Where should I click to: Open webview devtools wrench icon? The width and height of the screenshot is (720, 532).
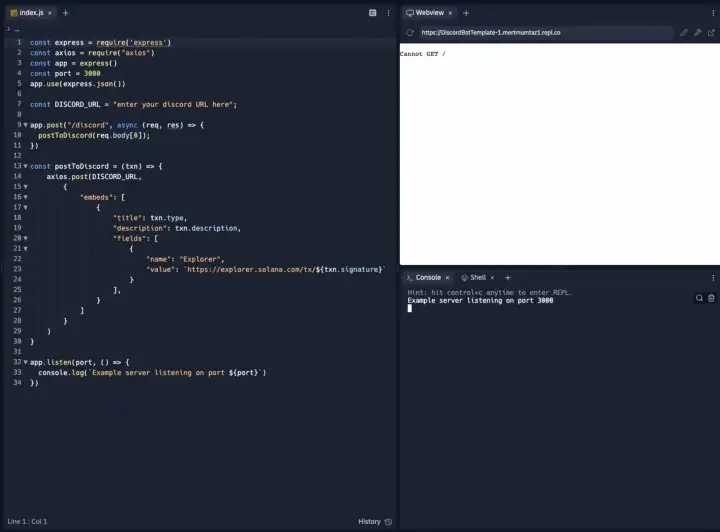698,33
